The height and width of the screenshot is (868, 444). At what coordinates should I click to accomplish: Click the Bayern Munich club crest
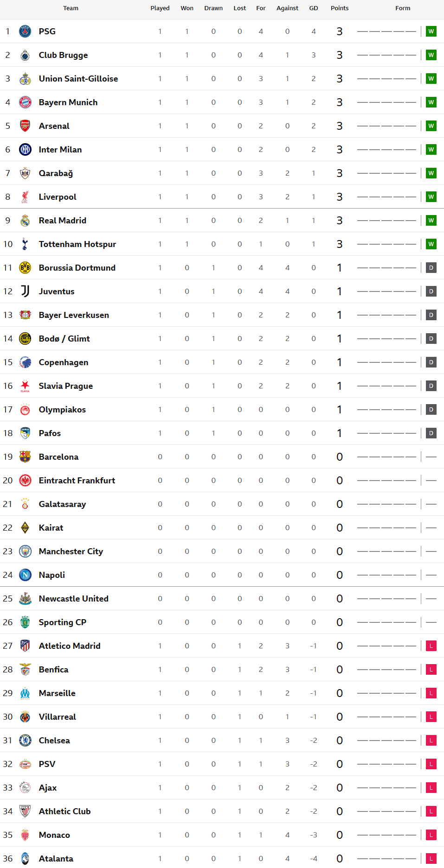tap(25, 102)
